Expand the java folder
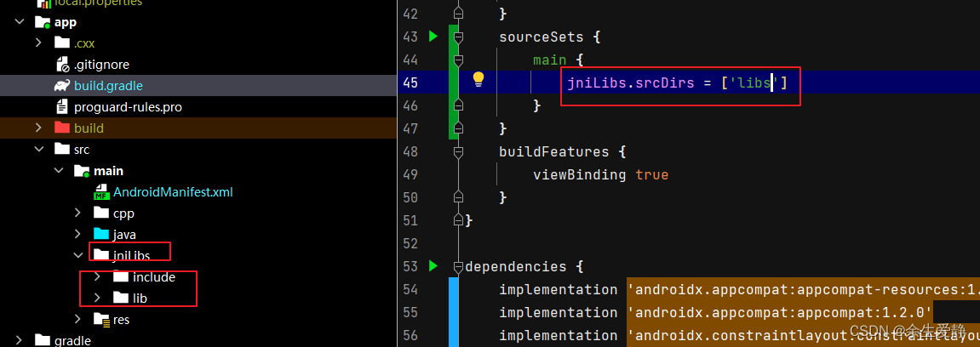The width and height of the screenshot is (980, 347). [x=77, y=234]
